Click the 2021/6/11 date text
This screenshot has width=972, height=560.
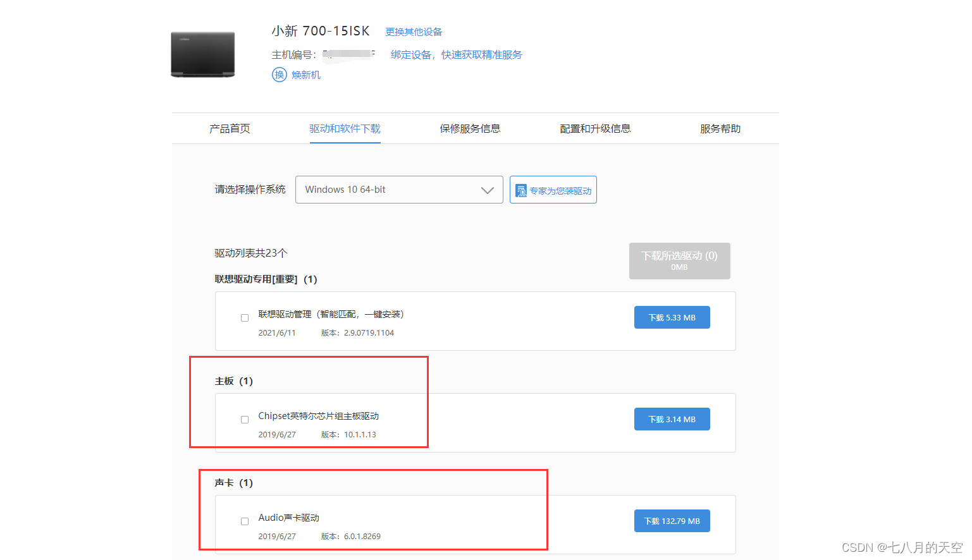tap(277, 332)
